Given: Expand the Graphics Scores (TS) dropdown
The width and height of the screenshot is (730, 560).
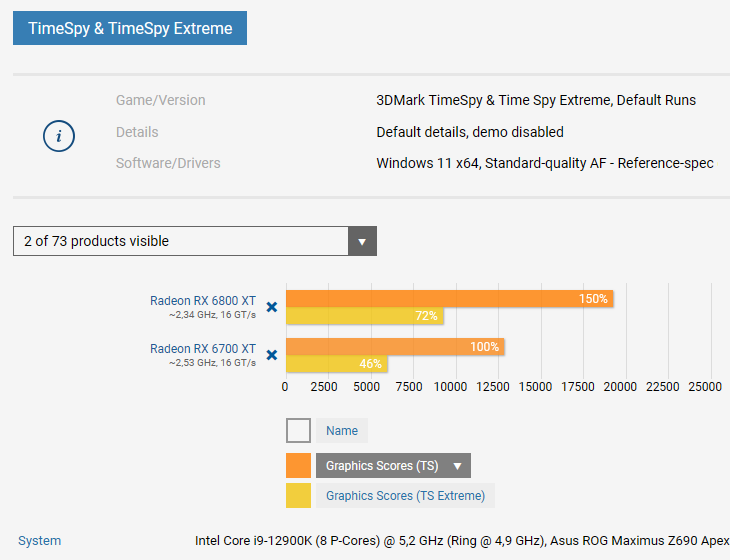Looking at the screenshot, I should click(457, 466).
